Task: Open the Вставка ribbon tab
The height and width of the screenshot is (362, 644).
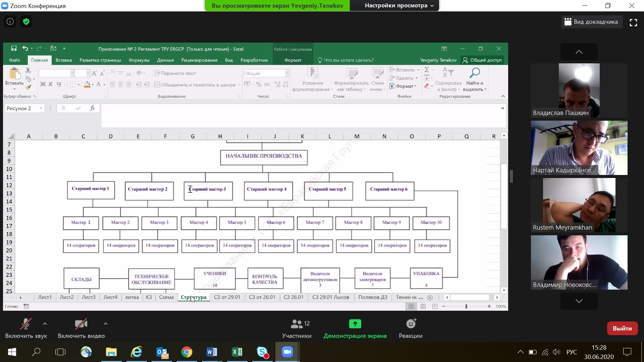Action: (x=64, y=60)
